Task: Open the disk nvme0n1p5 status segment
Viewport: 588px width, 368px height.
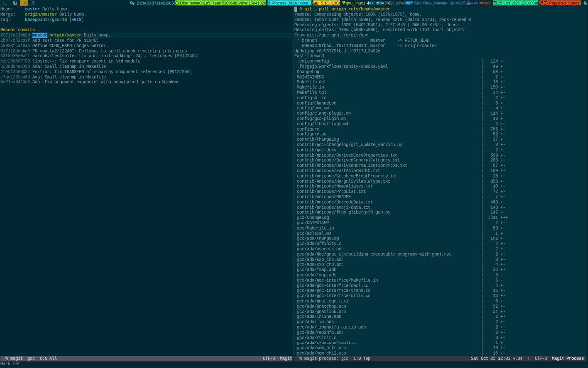Action: (x=221, y=3)
